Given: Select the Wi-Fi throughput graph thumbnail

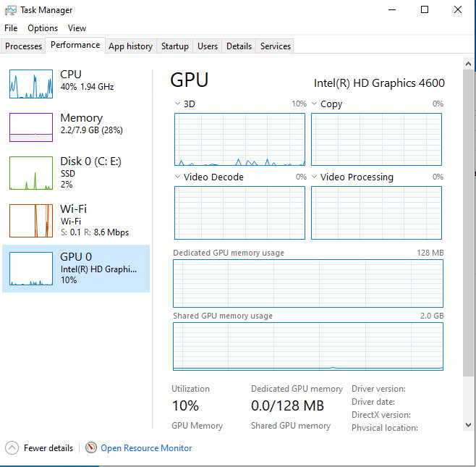Looking at the screenshot, I should point(31,221).
